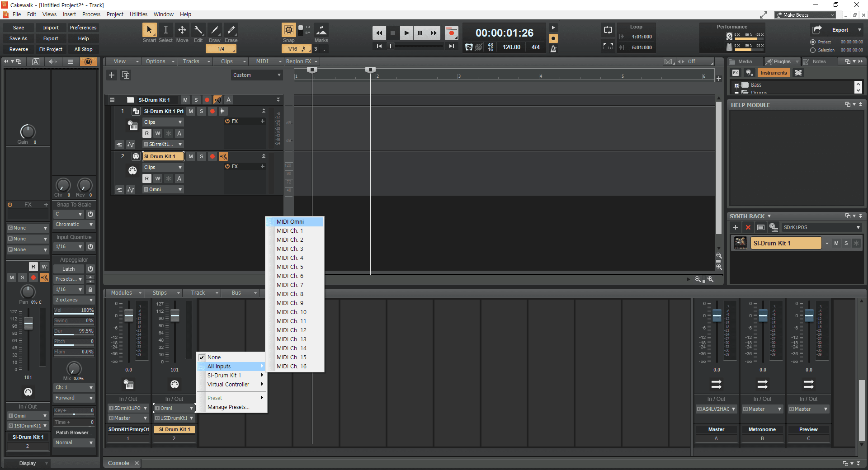
Task: Enable the Arpeggiator Latch power button
Action: pos(90,269)
